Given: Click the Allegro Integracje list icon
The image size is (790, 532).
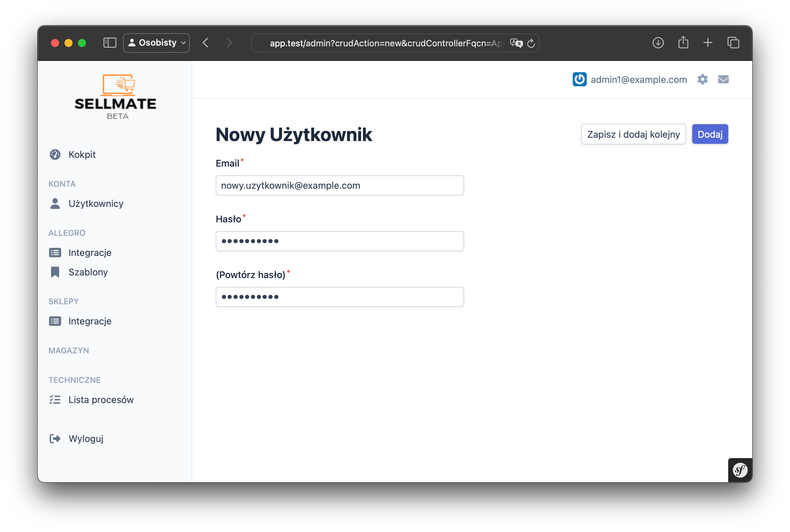Looking at the screenshot, I should point(55,253).
